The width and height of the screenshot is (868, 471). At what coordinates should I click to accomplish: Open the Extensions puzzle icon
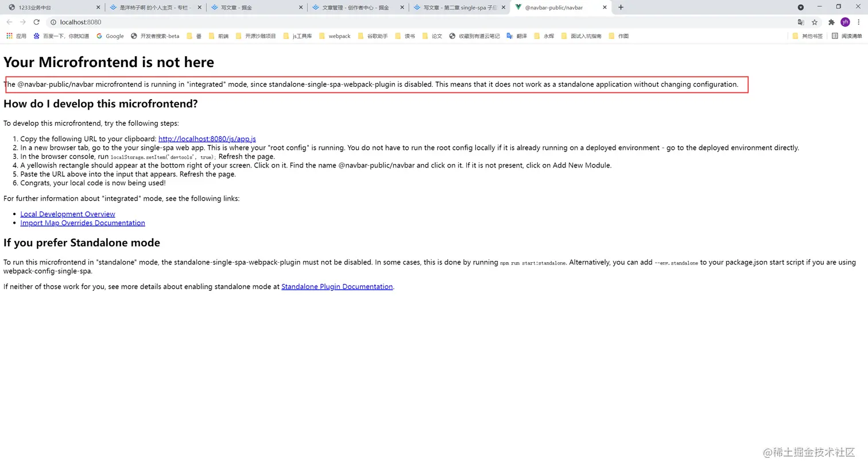click(831, 22)
